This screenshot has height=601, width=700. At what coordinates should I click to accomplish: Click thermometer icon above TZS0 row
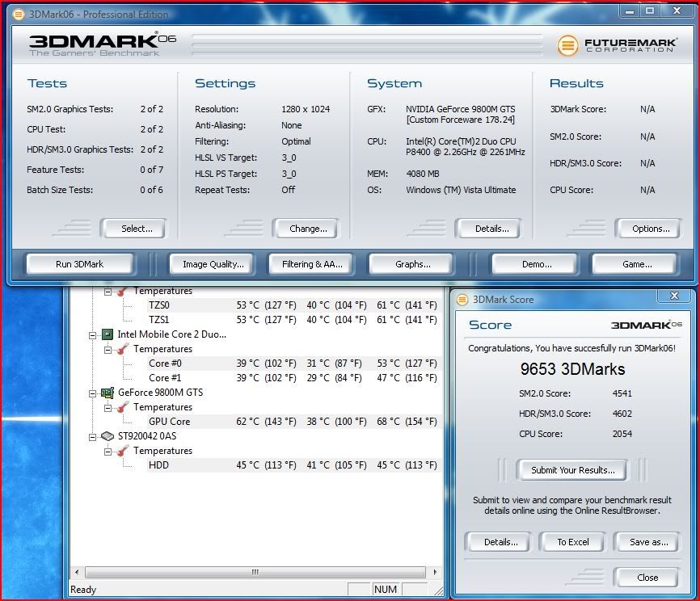pos(122,292)
